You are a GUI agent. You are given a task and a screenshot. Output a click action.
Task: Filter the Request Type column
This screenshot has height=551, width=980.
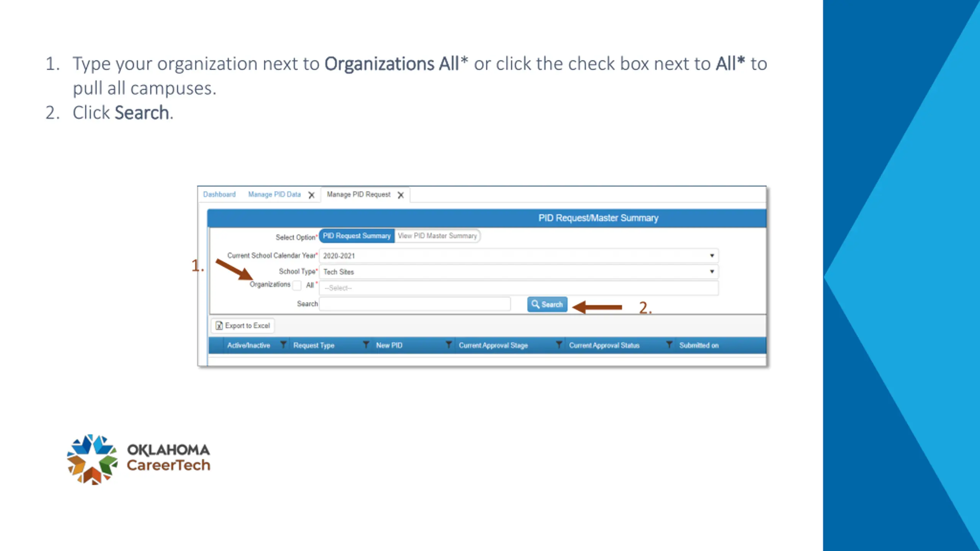point(366,345)
